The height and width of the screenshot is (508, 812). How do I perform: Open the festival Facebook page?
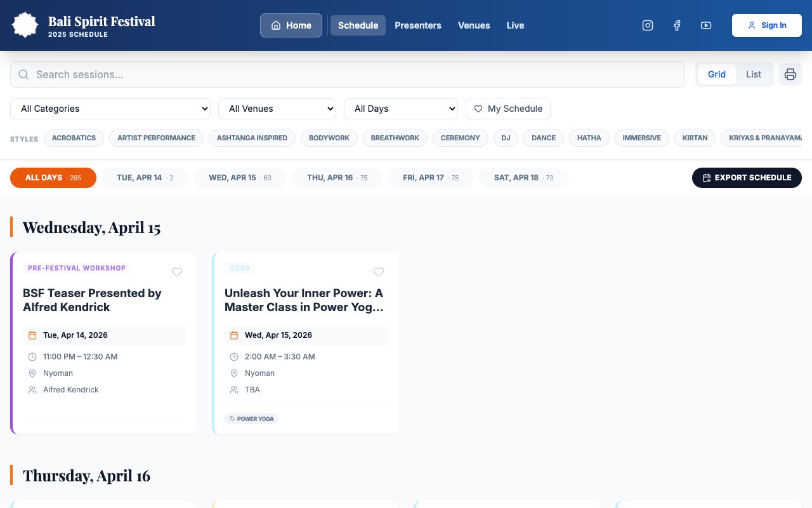coord(677,25)
